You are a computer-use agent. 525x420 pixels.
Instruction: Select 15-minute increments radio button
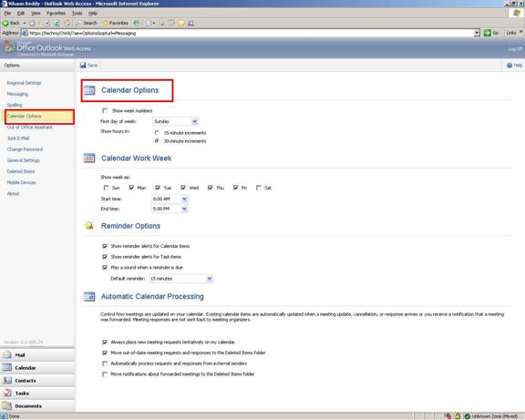pyautogui.click(x=157, y=132)
